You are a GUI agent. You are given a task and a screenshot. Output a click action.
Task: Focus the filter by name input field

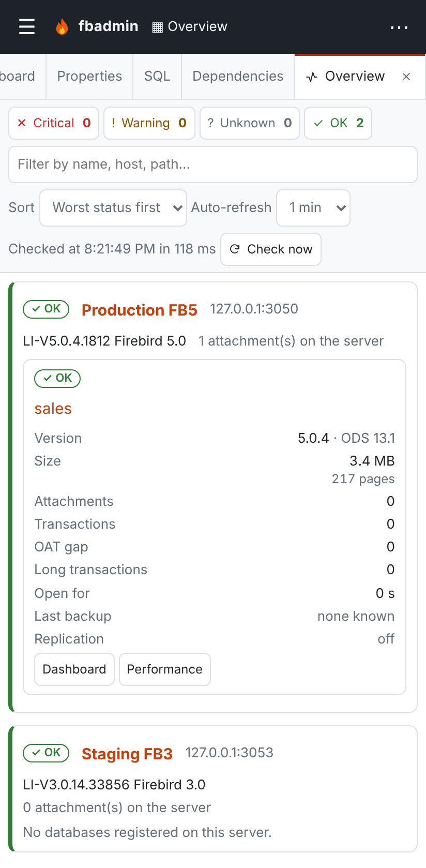(x=213, y=164)
